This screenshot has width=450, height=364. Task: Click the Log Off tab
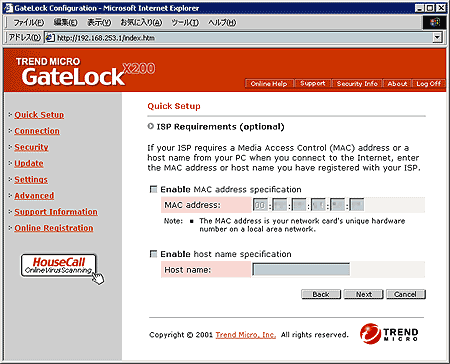click(x=428, y=84)
